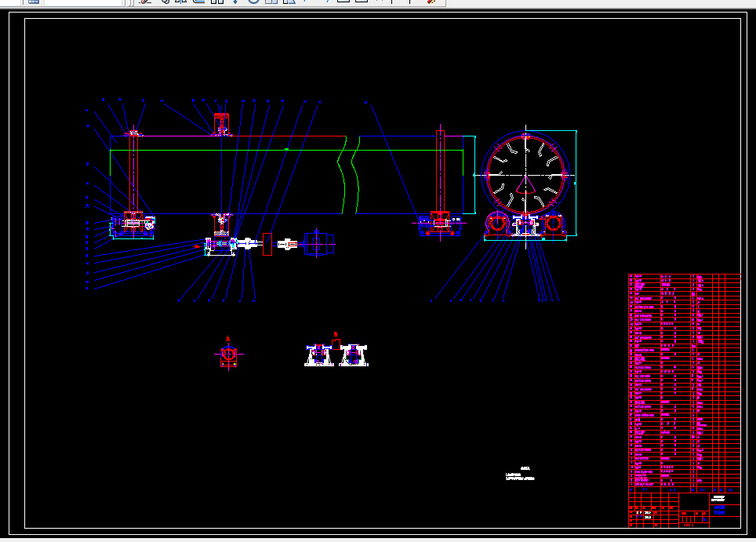
Task: Click the left support bearing assembly below drum
Action: 133,224
